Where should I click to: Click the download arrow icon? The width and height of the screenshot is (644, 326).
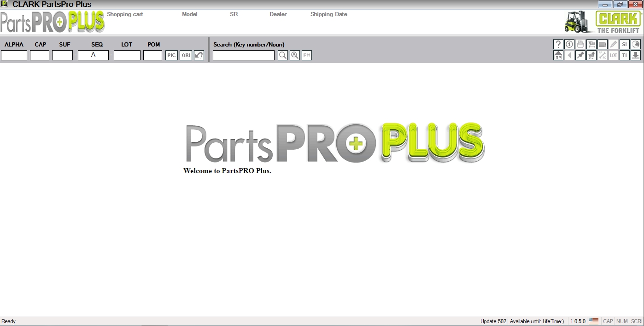tap(636, 55)
